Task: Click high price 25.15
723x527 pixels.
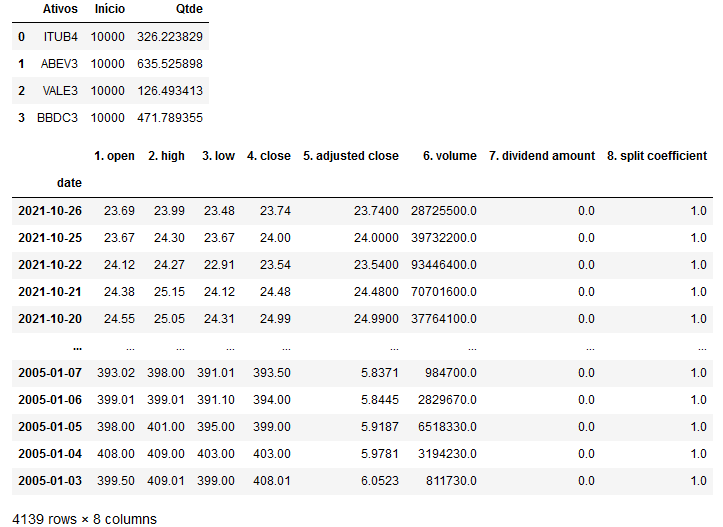Action: click(x=169, y=292)
